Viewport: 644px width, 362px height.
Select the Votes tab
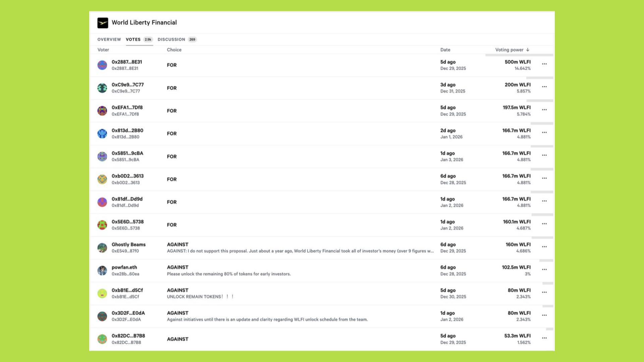tap(133, 40)
